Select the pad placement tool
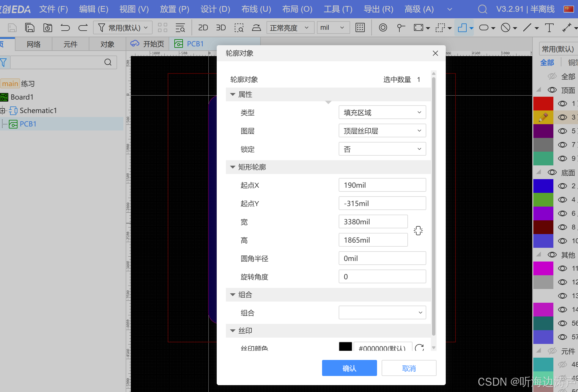Viewport: 578px width, 392px height. tap(401, 28)
